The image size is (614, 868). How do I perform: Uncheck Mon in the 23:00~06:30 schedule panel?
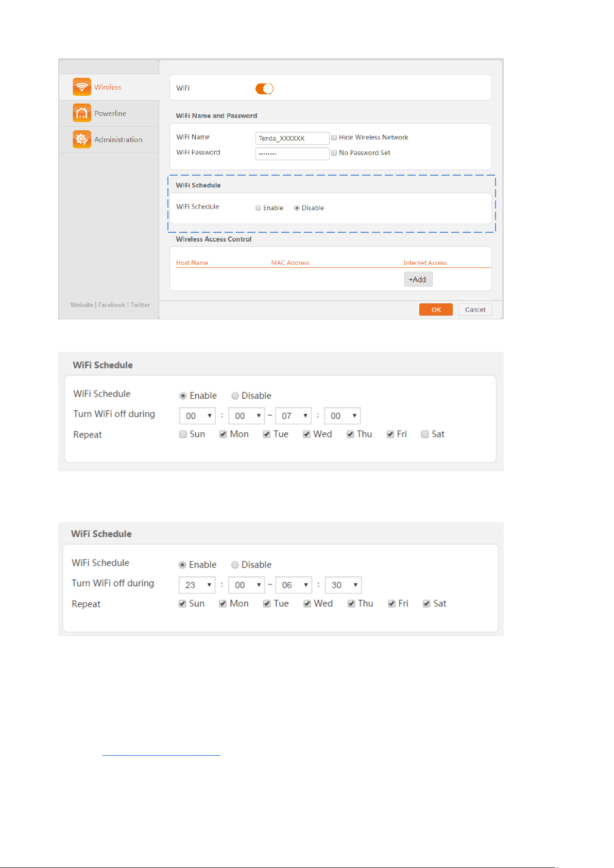pos(223,604)
